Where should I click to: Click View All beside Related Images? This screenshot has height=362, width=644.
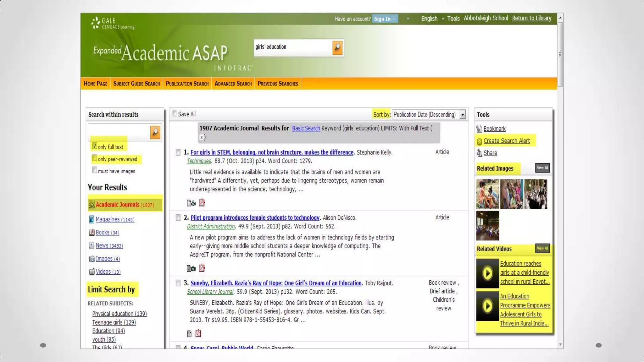click(x=542, y=168)
